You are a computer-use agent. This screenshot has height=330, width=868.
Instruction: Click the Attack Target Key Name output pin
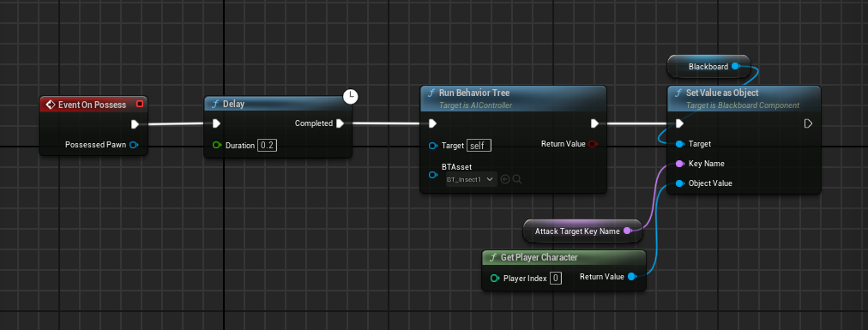tap(627, 231)
